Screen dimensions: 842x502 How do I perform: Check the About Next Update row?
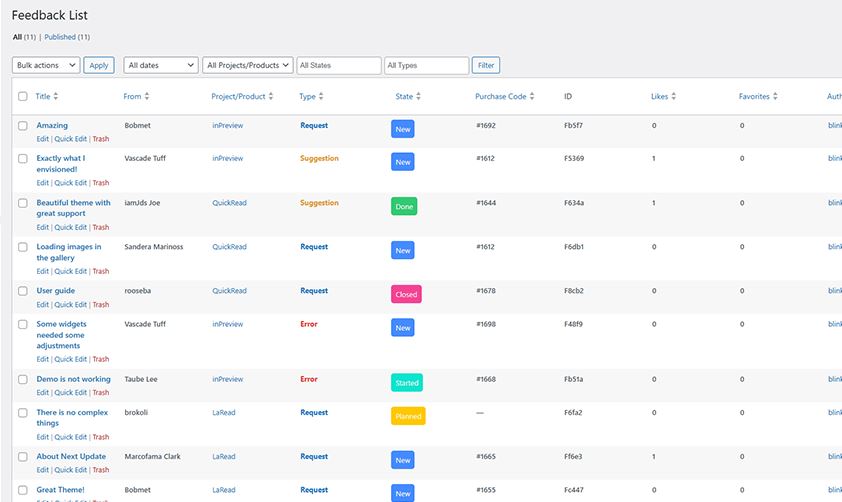tap(23, 457)
